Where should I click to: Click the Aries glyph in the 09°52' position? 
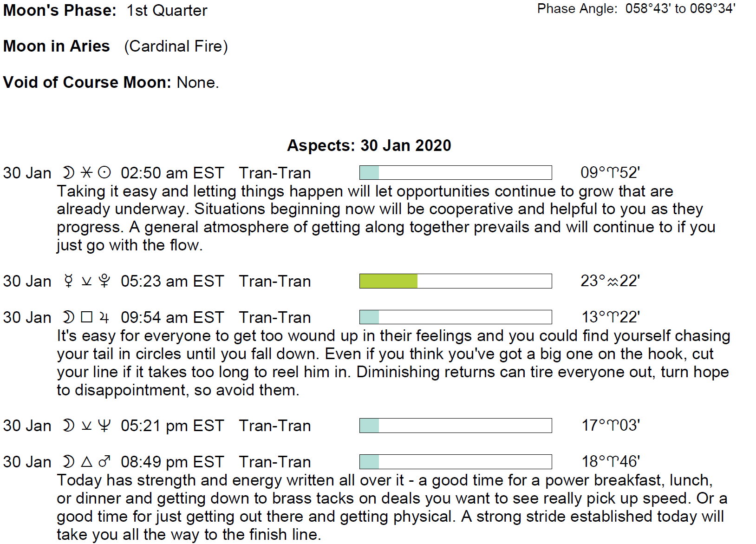click(613, 173)
